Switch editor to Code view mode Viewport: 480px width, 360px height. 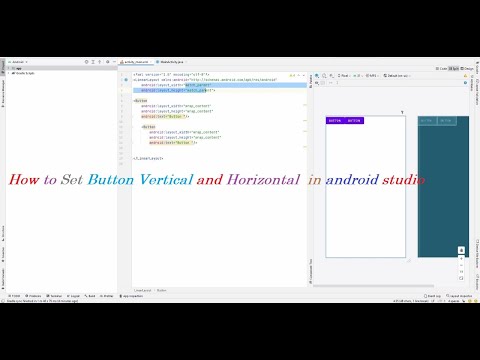(x=441, y=68)
